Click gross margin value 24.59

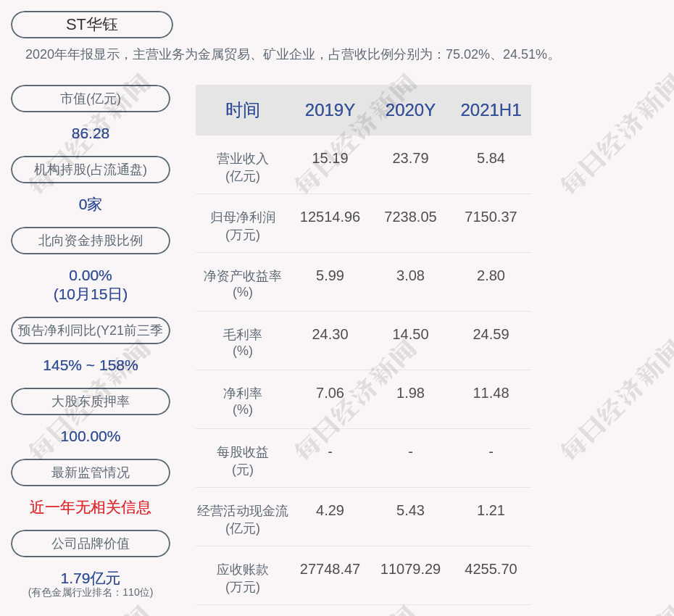coord(491,334)
